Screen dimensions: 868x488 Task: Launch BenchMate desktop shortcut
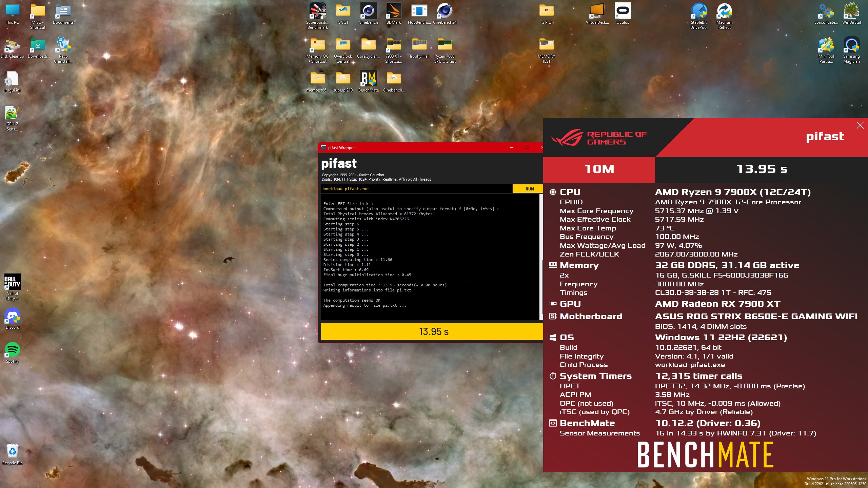point(368,82)
